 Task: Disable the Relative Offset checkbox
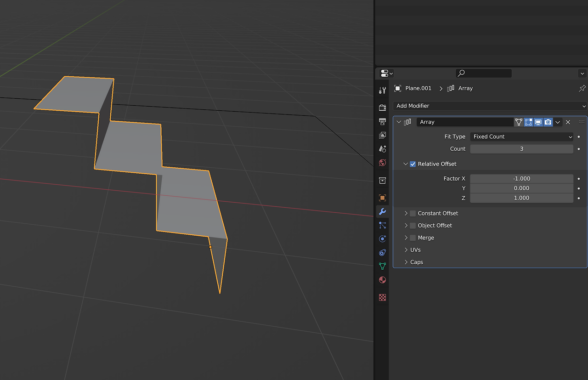pos(413,164)
